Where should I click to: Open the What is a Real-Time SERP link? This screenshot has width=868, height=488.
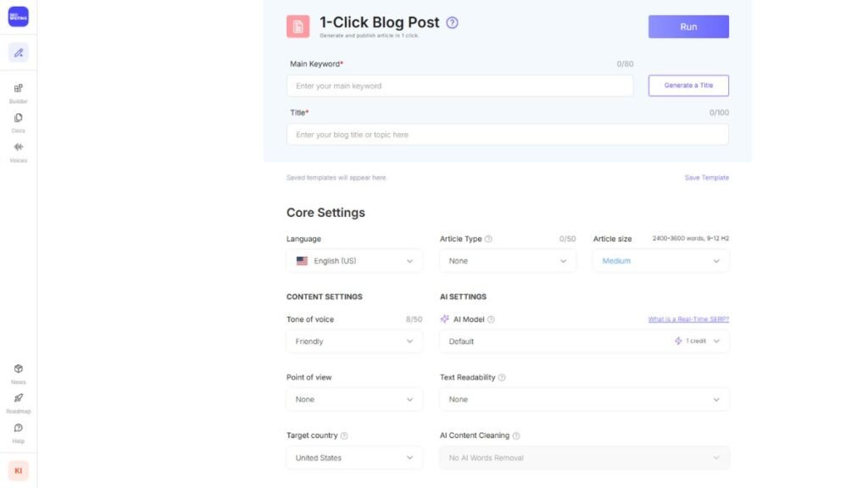tap(688, 319)
